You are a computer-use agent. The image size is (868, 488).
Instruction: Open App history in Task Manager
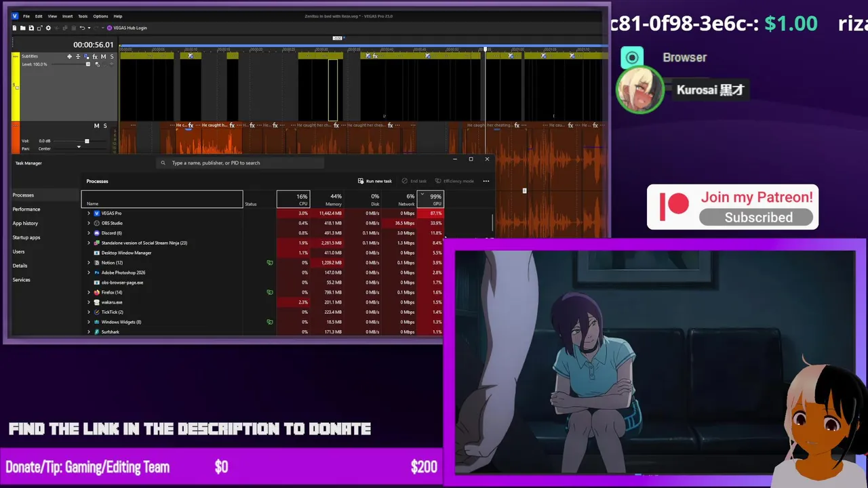coord(25,223)
